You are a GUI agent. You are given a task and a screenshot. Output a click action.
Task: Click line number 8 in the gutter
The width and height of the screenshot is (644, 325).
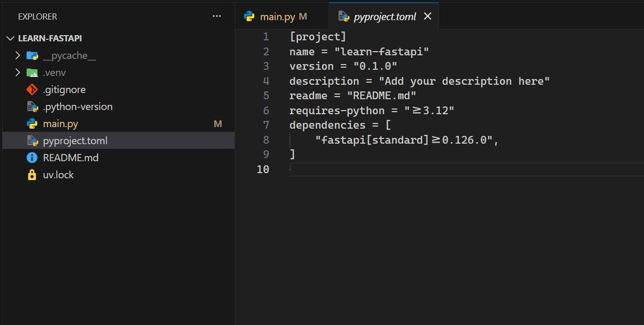(x=266, y=140)
